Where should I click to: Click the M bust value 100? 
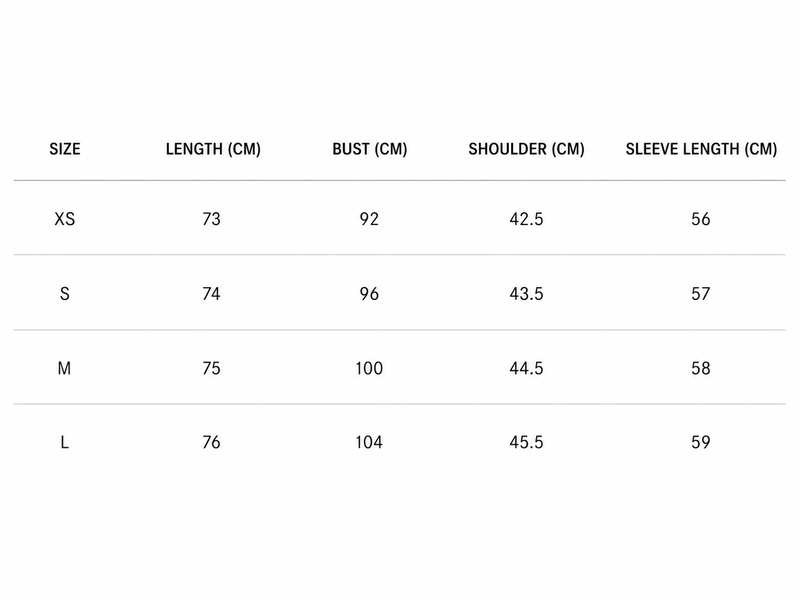[x=369, y=368]
